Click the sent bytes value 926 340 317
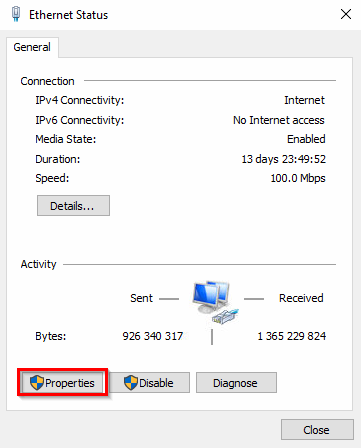 [x=153, y=336]
